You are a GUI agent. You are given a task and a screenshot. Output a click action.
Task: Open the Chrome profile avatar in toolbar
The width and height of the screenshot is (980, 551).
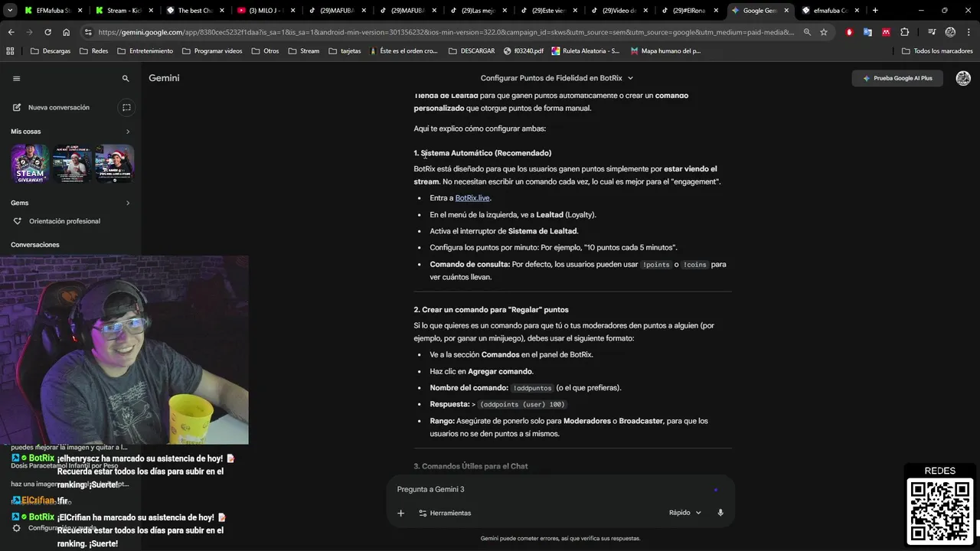pos(950,32)
